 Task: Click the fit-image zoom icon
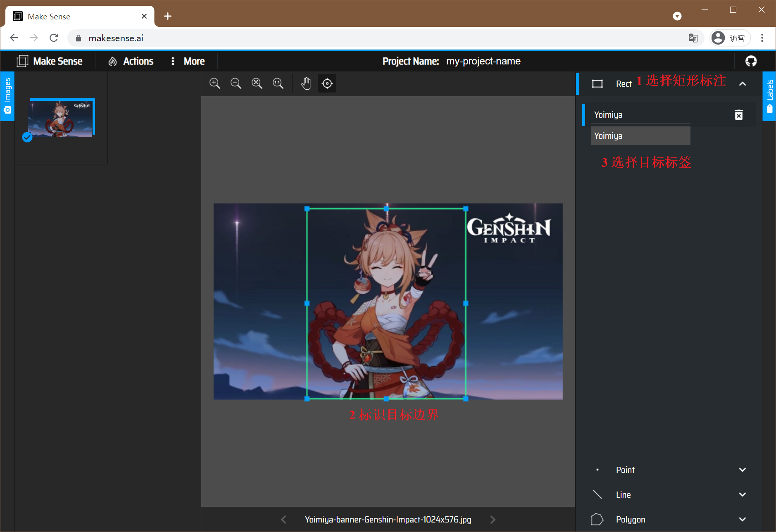[x=257, y=83]
